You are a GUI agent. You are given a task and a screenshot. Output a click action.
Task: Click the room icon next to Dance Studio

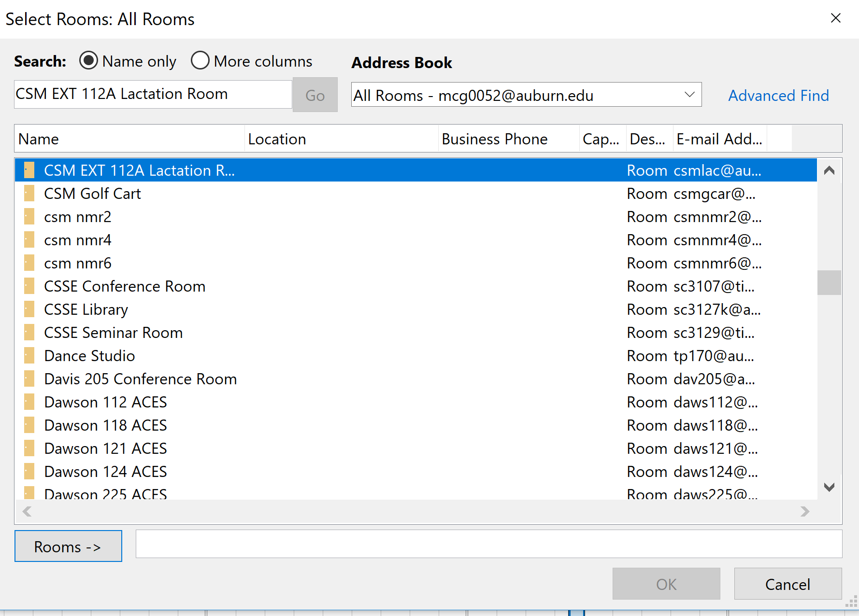[x=29, y=356]
